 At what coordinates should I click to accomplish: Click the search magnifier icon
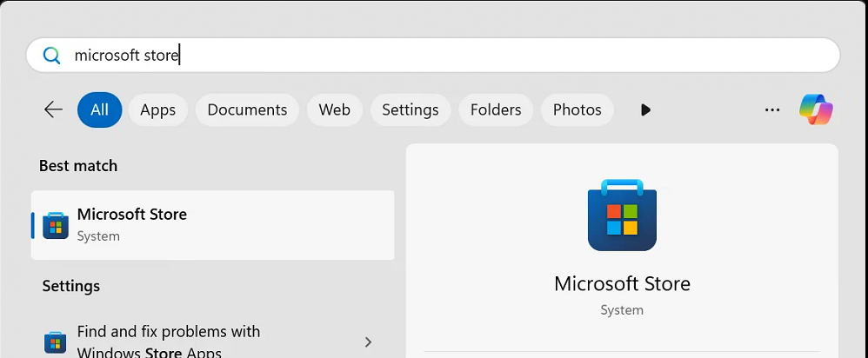[51, 56]
